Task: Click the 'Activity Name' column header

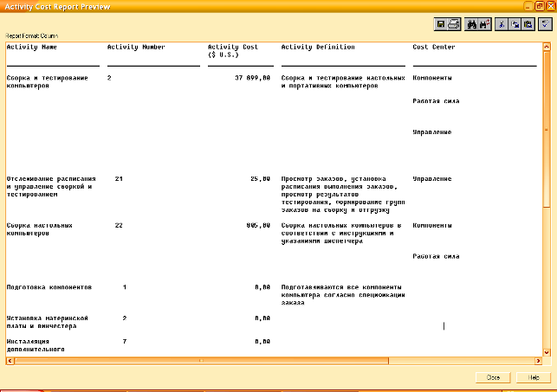Action: click(31, 47)
